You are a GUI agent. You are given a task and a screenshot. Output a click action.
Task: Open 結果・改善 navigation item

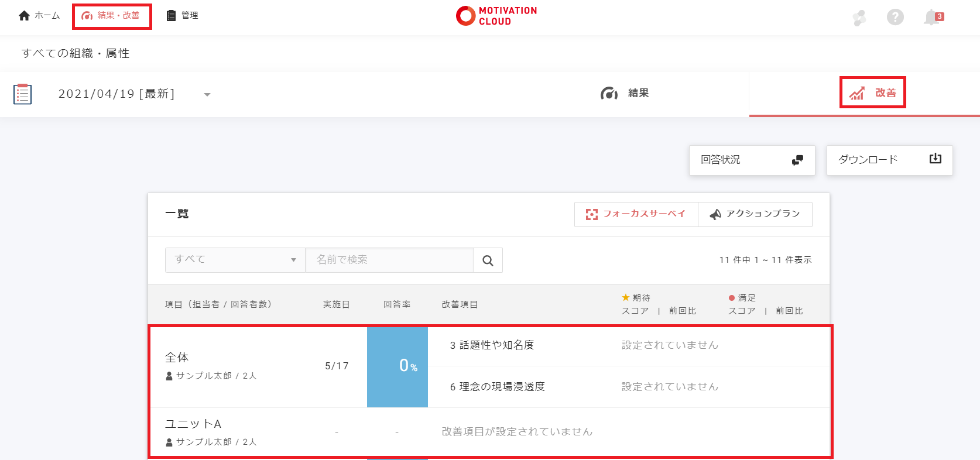point(111,16)
